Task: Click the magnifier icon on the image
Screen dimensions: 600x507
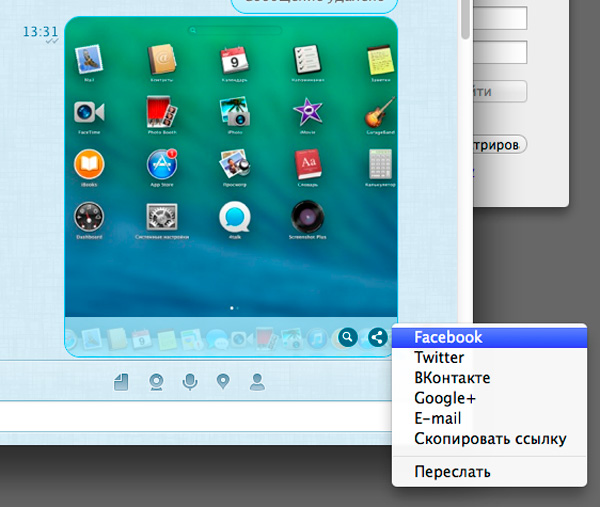Action: [347, 338]
